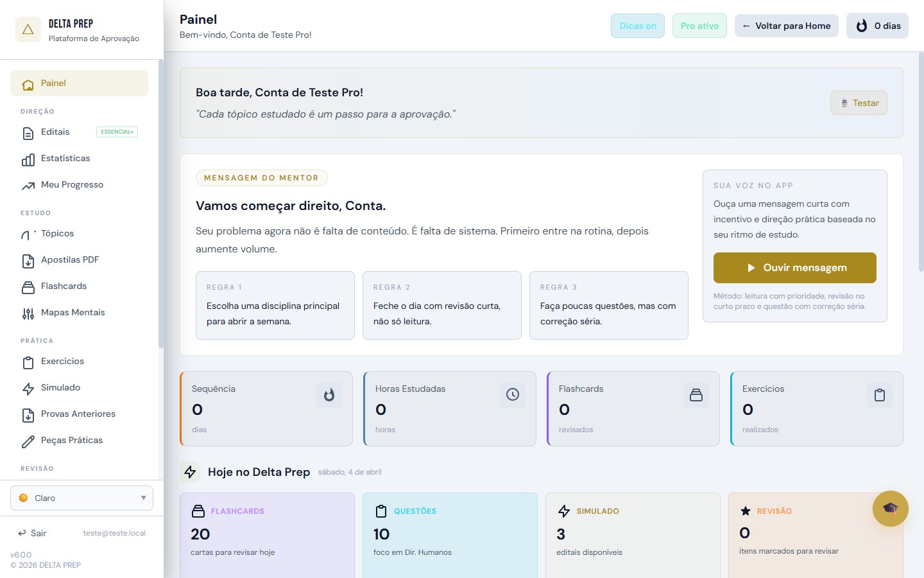
Task: Click the clipboard icon on Exercícios card
Action: pyautogui.click(x=879, y=395)
